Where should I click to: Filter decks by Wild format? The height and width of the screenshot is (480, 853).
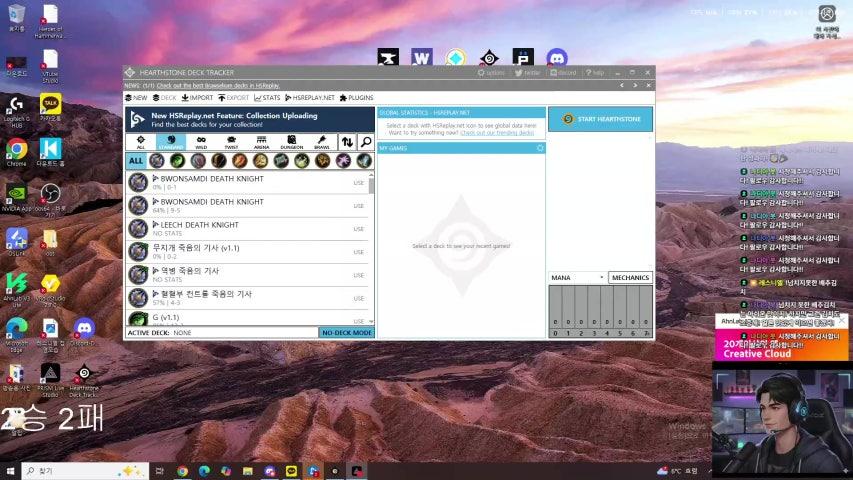click(x=201, y=142)
